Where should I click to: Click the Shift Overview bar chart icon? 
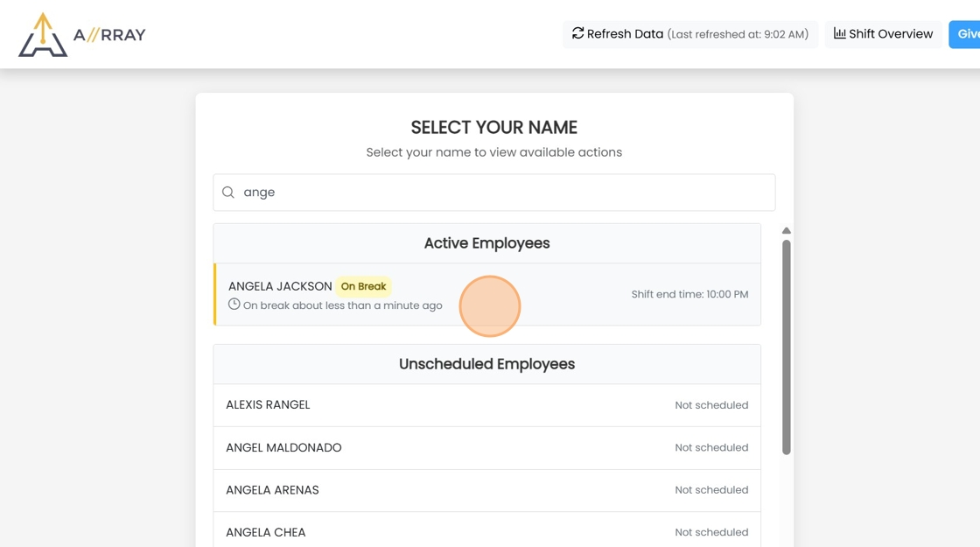(839, 33)
